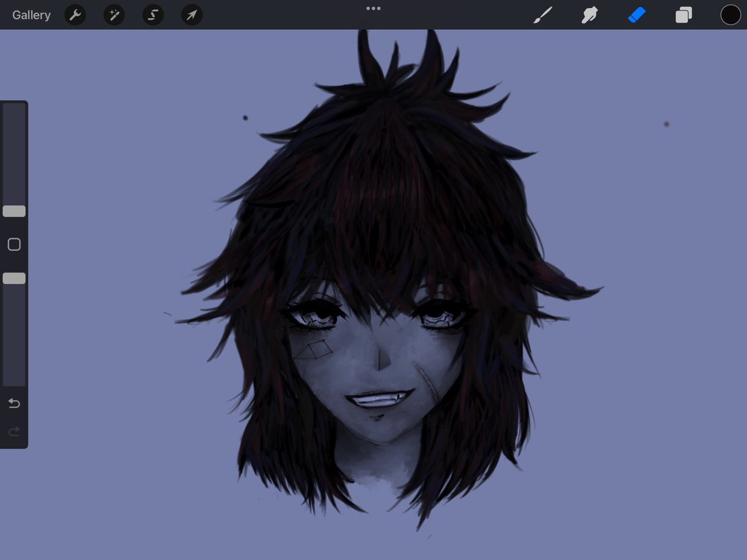Open the active color picker
This screenshot has height=560, width=747.
tap(730, 15)
